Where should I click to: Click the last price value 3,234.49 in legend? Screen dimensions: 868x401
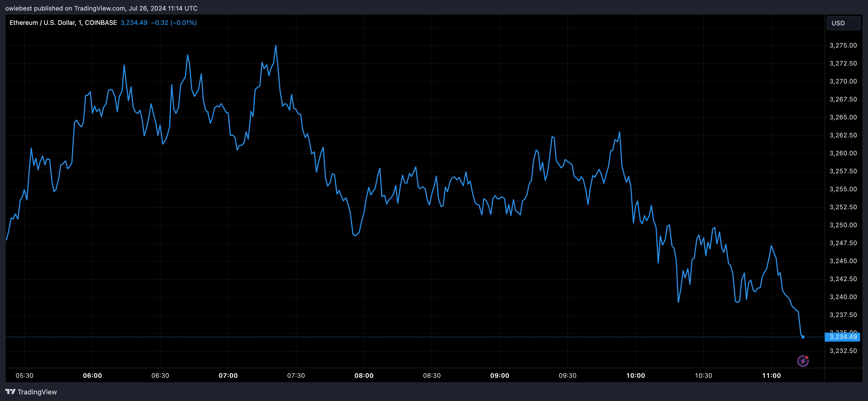(134, 22)
